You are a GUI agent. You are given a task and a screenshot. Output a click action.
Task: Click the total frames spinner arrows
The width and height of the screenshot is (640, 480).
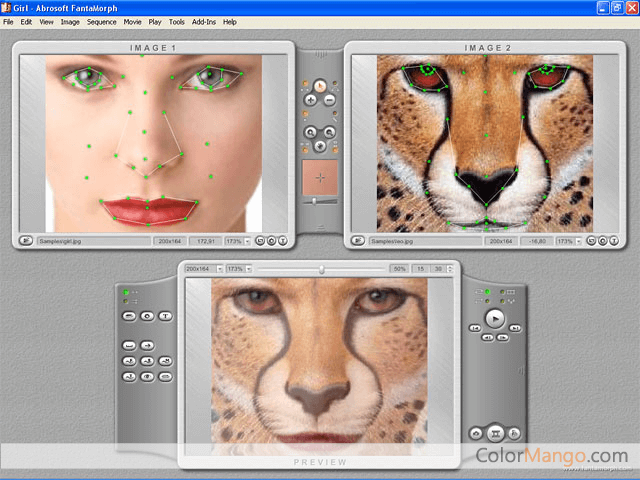tap(450, 269)
